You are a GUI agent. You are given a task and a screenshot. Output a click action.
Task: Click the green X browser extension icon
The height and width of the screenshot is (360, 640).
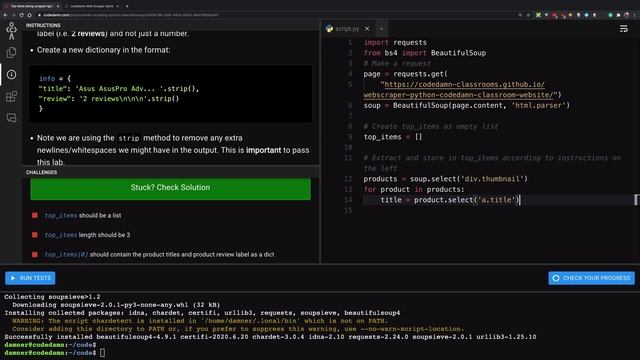pos(538,15)
